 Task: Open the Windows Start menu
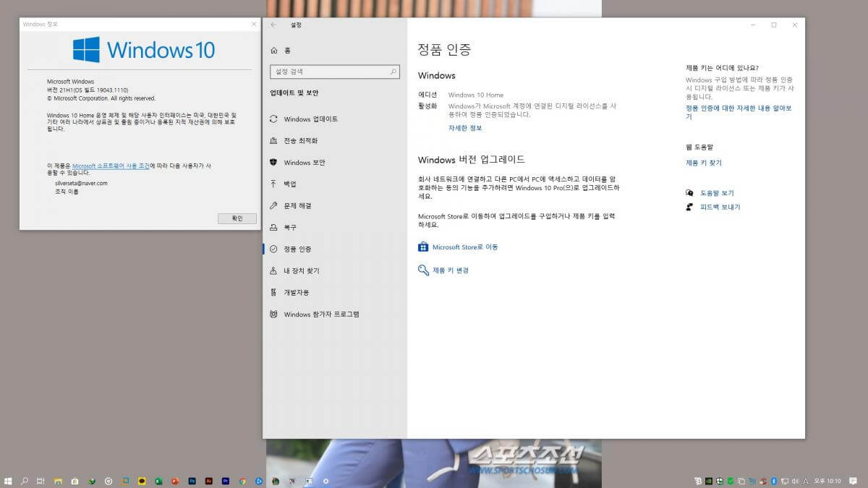[x=8, y=481]
